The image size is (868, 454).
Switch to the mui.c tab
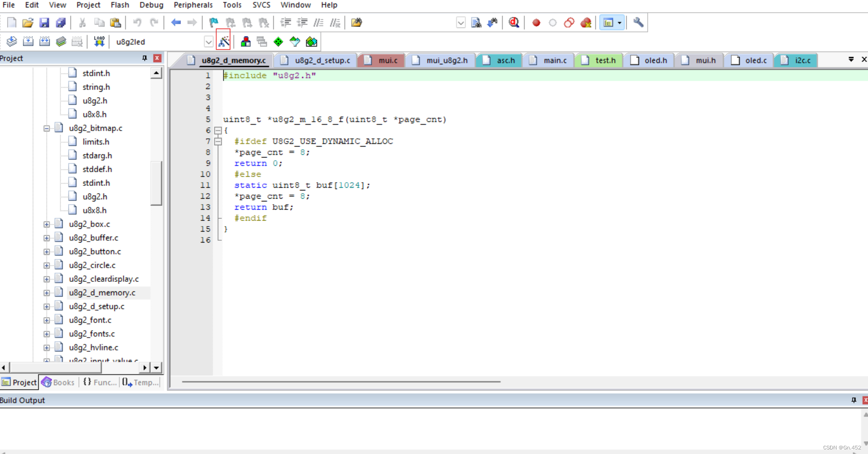tap(381, 60)
